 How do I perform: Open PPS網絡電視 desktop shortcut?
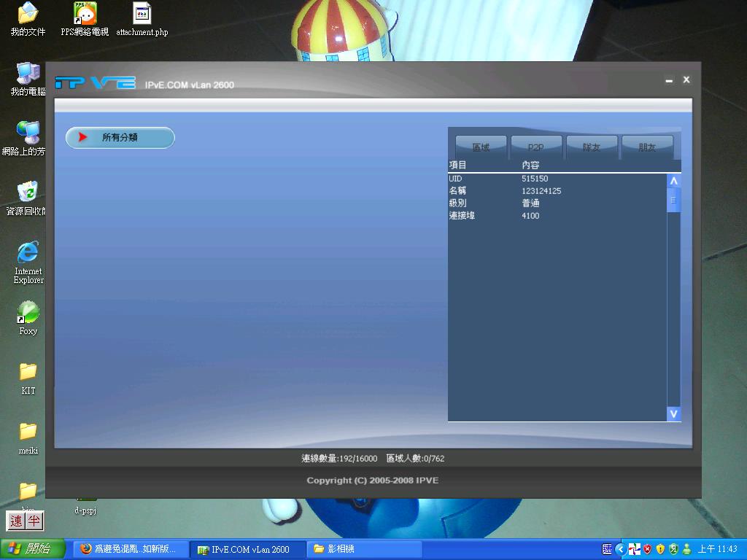point(85,19)
